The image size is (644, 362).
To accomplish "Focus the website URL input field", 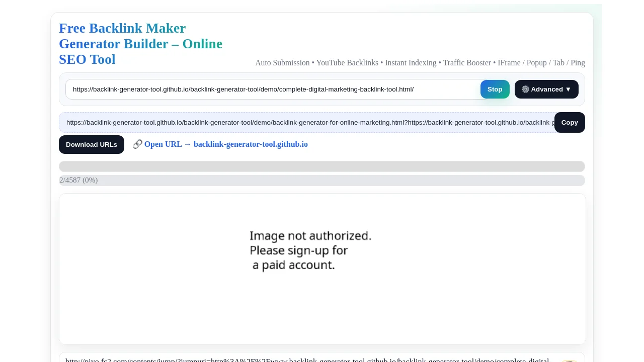I will 276,89.
